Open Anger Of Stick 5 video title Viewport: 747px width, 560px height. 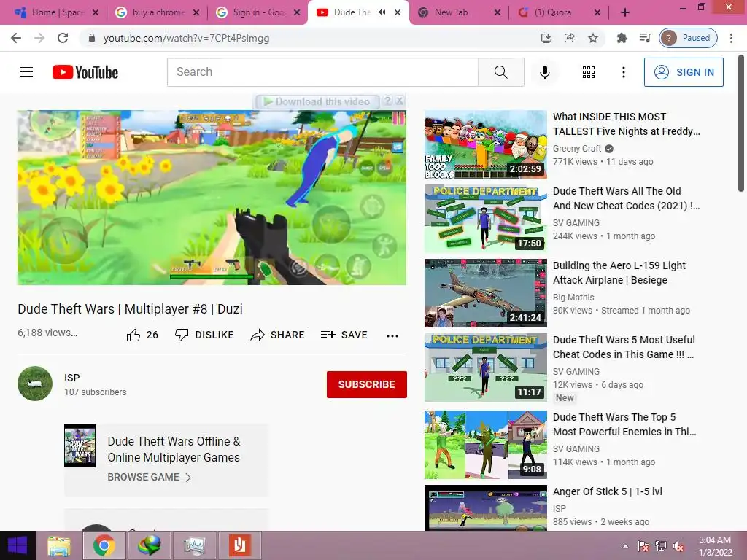608,491
